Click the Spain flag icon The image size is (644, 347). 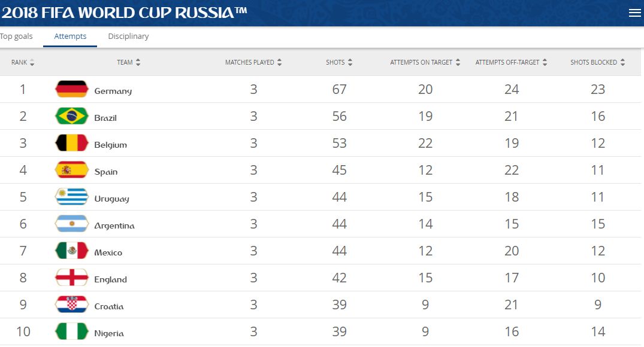[x=71, y=170]
